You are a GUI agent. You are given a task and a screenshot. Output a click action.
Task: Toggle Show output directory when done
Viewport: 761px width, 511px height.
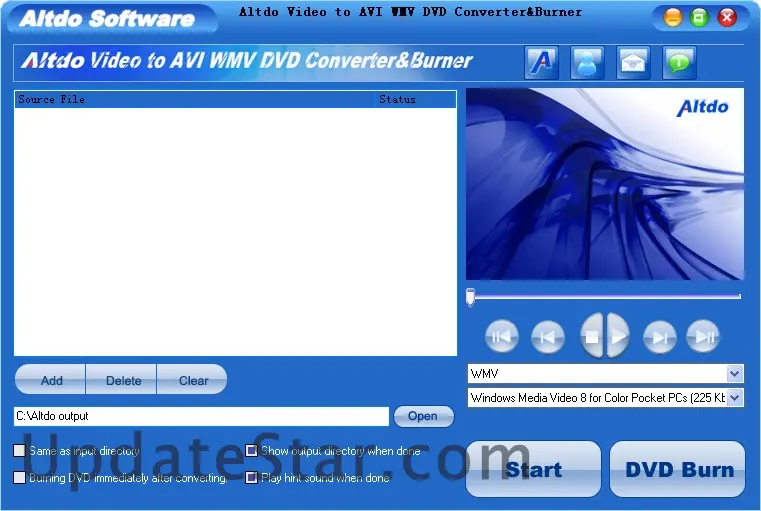tap(251, 451)
